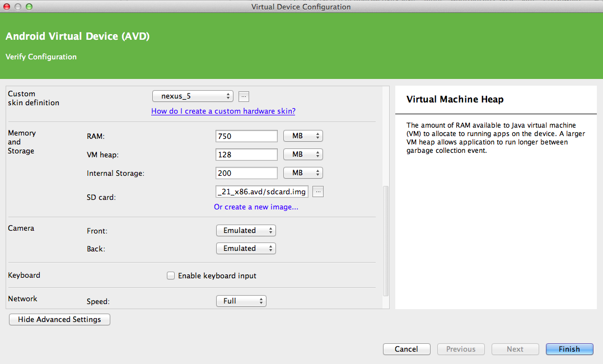Click the RAM value input field
The width and height of the screenshot is (603, 364).
click(x=246, y=136)
